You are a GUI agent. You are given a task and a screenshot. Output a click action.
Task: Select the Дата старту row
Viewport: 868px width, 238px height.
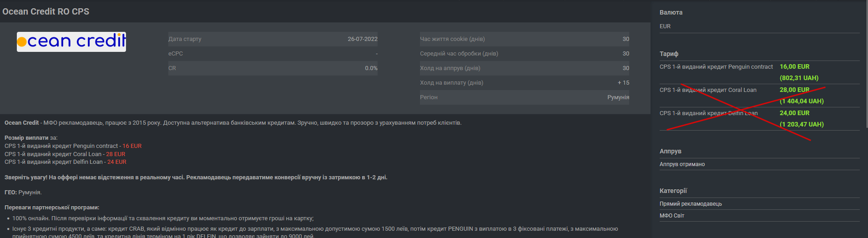tap(273, 39)
